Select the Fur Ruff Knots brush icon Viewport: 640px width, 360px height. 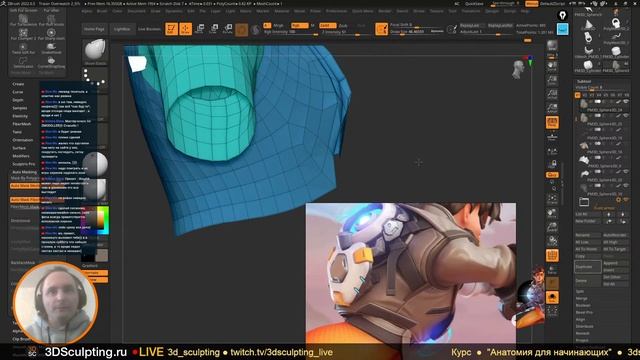(51, 20)
